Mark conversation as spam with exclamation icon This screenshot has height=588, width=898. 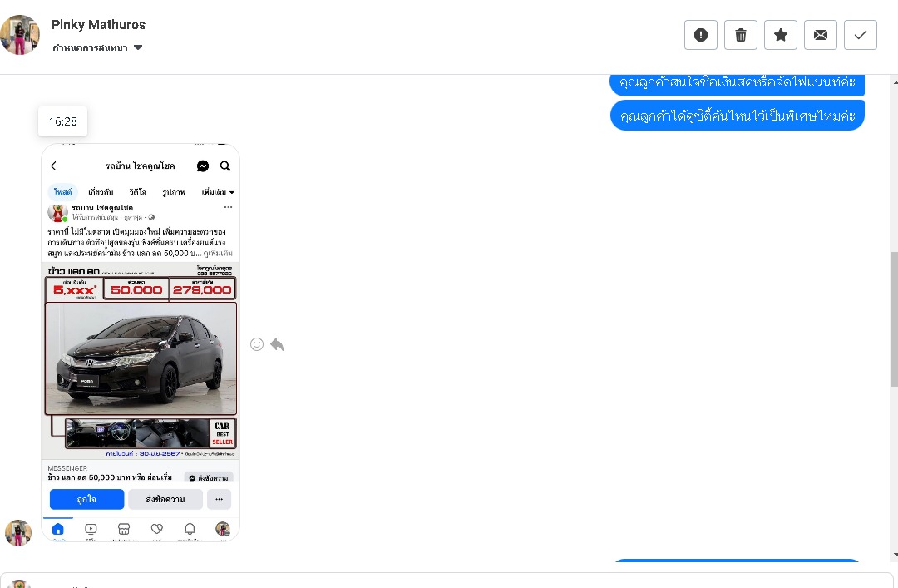700,35
